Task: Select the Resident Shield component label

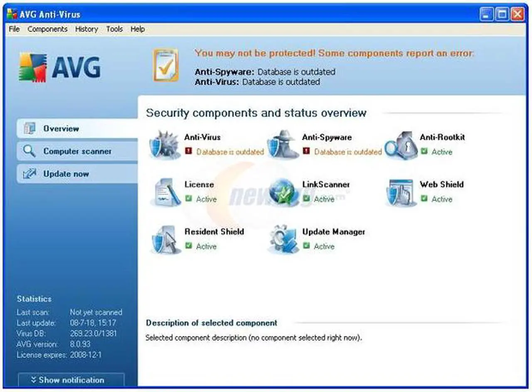Action: point(214,232)
